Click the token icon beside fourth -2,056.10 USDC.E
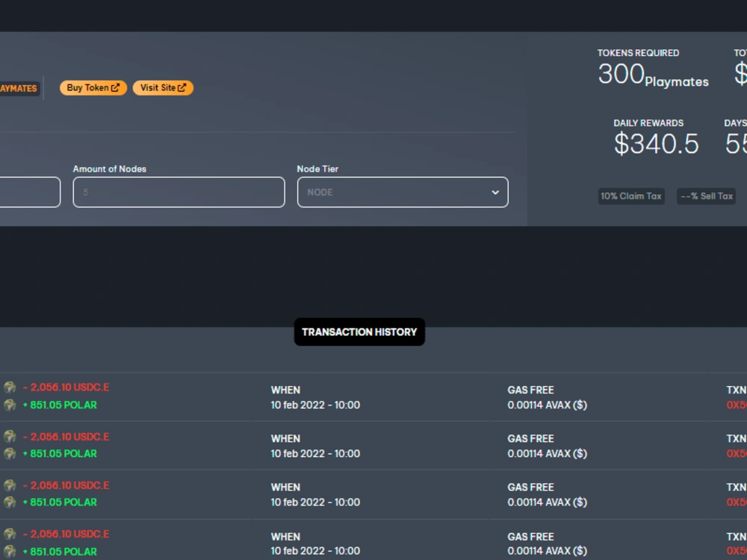This screenshot has height=560, width=747. (x=10, y=534)
